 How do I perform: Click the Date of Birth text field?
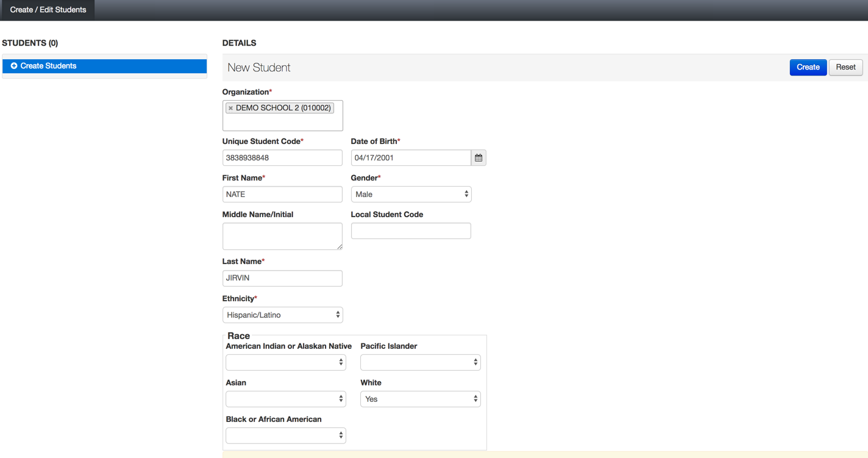pos(411,158)
